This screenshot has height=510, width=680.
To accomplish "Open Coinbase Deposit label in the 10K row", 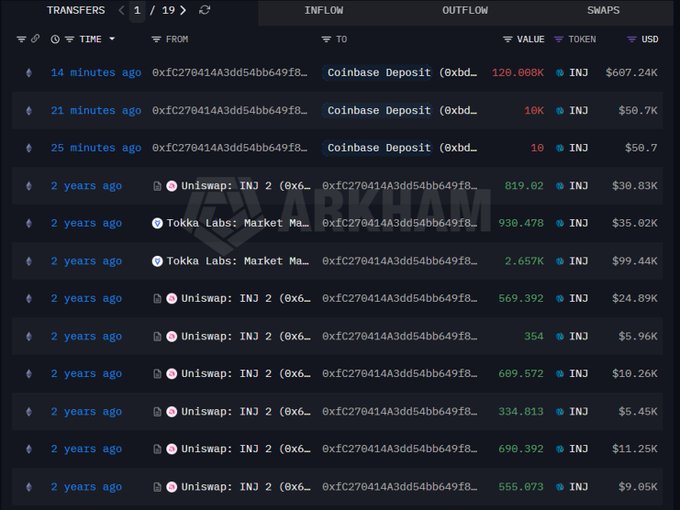I will tap(379, 111).
